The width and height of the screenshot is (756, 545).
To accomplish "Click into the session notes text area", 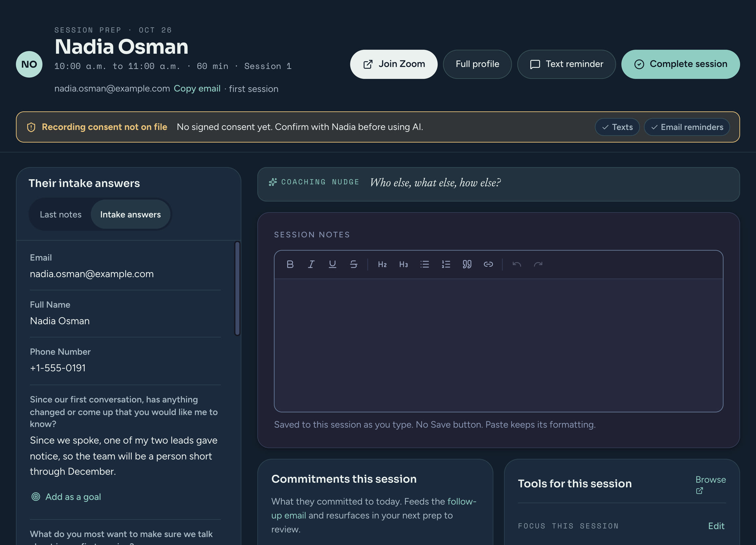I will [498, 345].
